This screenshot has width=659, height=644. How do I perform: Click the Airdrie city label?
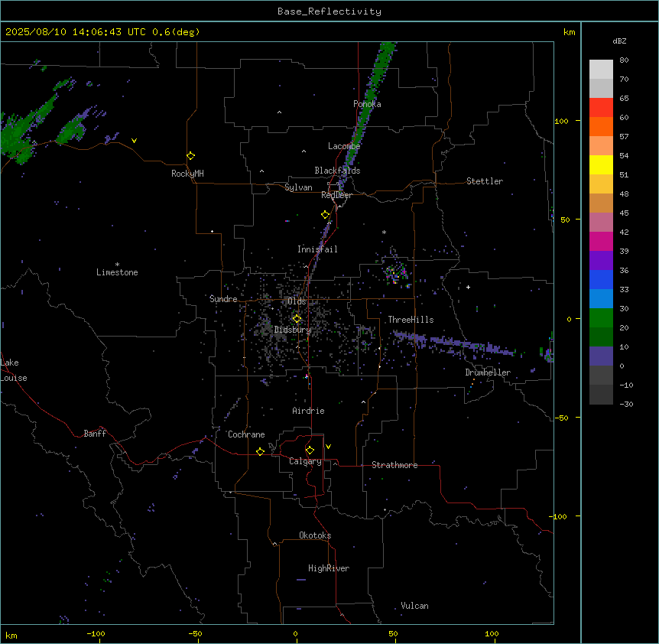(308, 411)
